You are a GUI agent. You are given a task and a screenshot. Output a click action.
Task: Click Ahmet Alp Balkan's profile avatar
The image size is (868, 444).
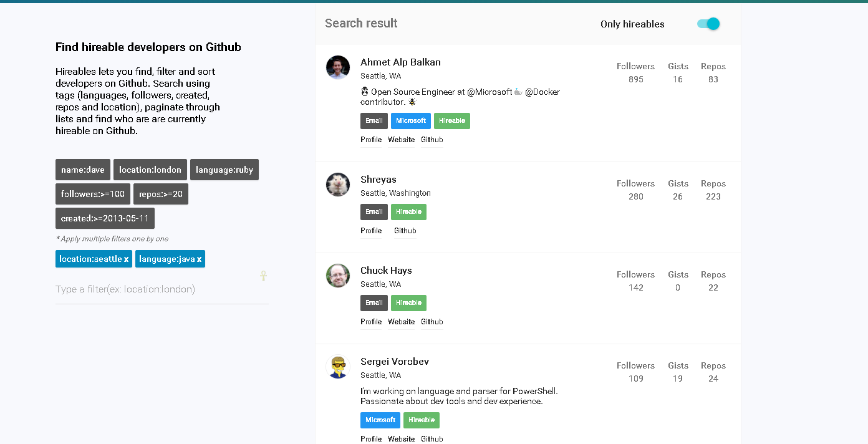[x=337, y=67]
